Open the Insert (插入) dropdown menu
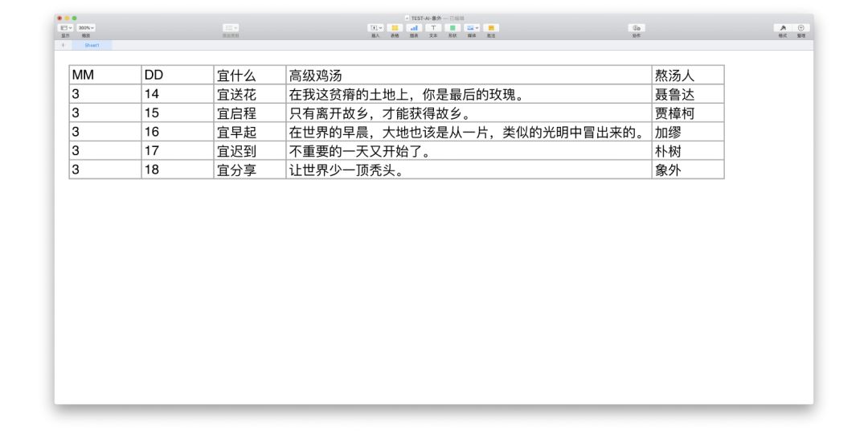The width and height of the screenshot is (868, 434). [375, 27]
